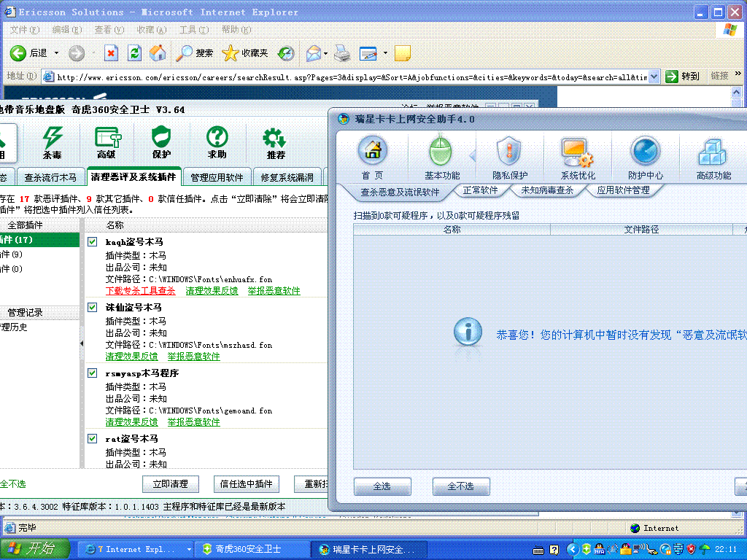Click the IE Print icon
747x560 pixels.
coord(342,52)
